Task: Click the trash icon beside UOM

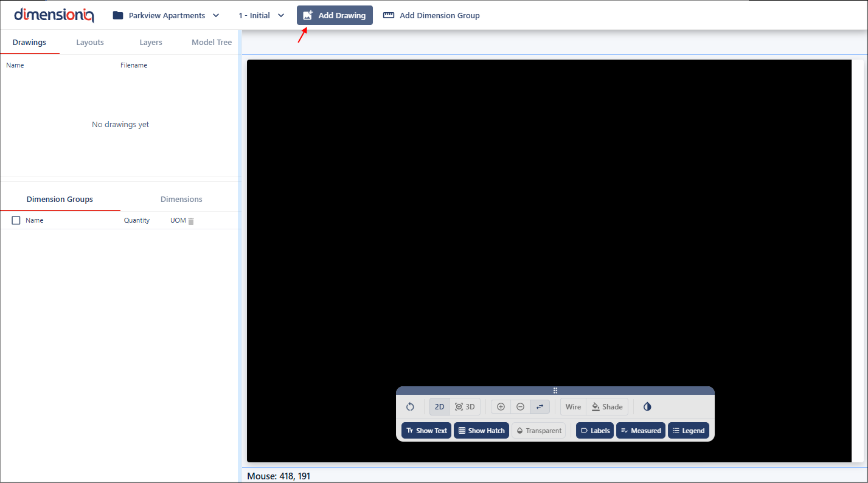Action: (x=191, y=221)
